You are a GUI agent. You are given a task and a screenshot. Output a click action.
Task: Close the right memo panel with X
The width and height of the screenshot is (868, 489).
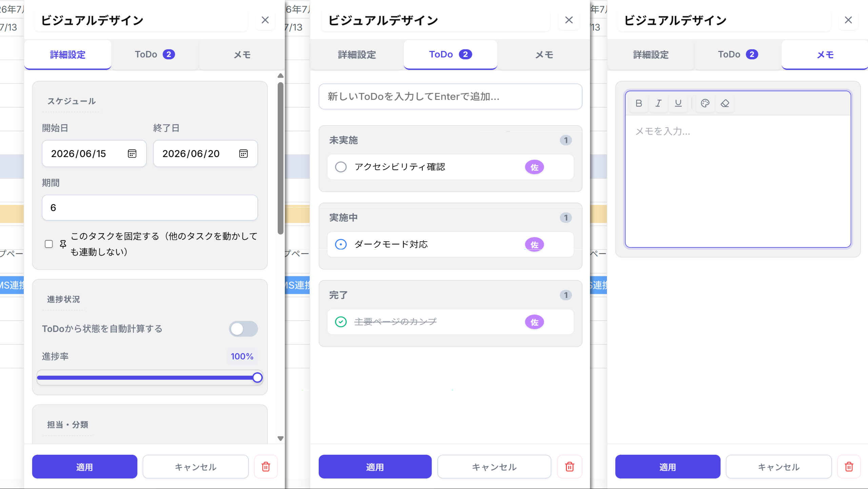848,20
